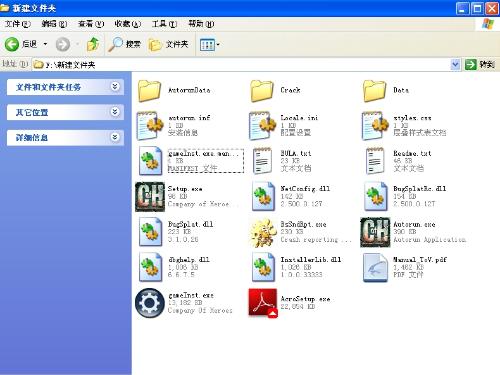The width and height of the screenshot is (500, 375).
Task: Select the Manual_ToV.pdf file icon
Action: pos(375,268)
